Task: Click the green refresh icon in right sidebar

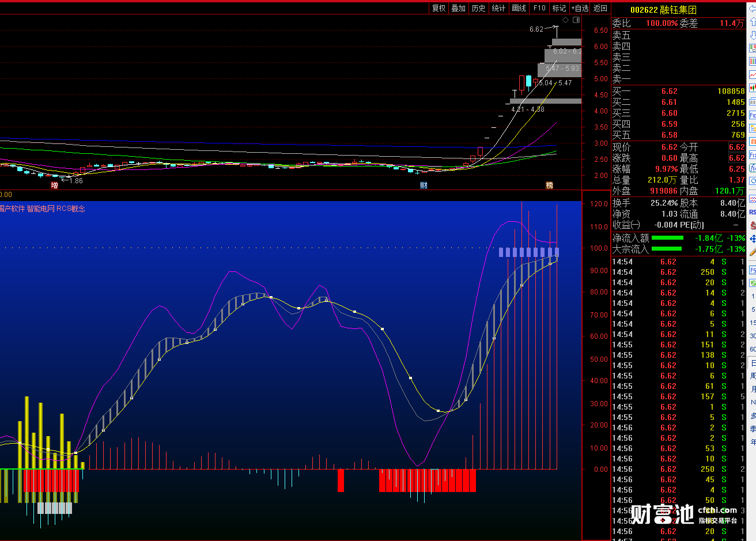Action: 753,282
